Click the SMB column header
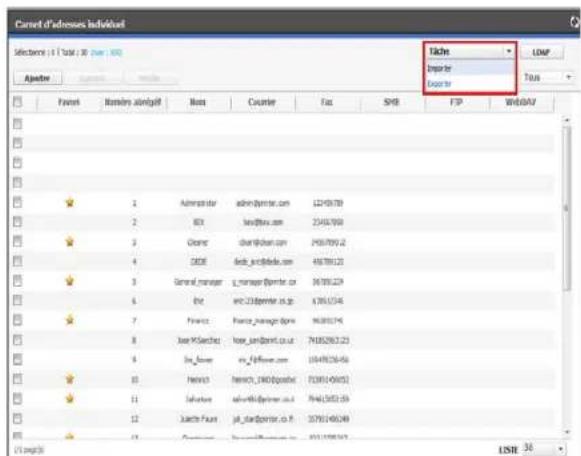The image size is (581, 456). [x=391, y=102]
